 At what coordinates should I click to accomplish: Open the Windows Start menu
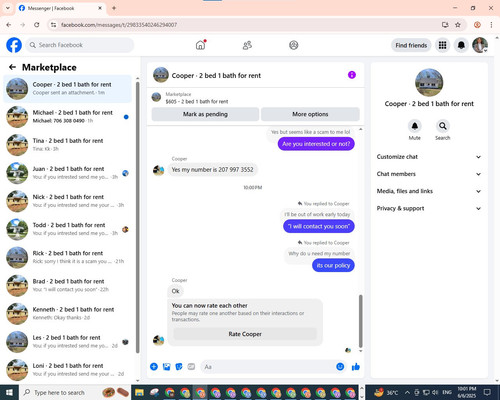click(9, 392)
